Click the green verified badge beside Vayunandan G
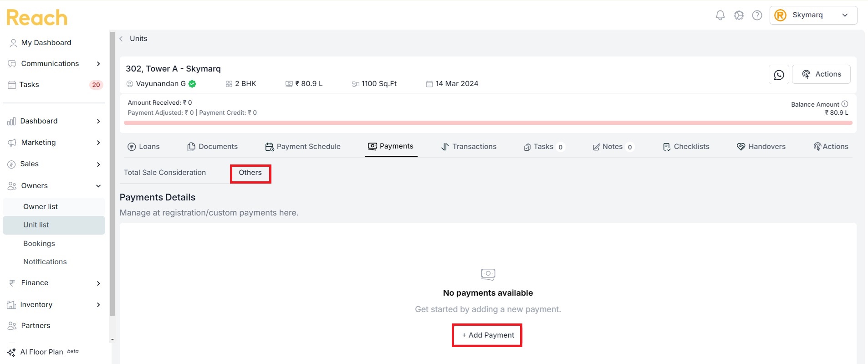Viewport: 868px width, 364px height. pos(192,83)
